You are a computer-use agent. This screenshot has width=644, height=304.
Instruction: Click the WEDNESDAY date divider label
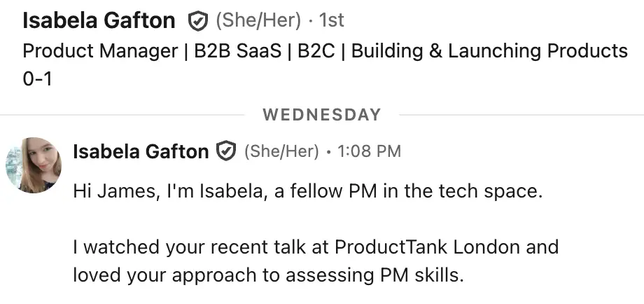click(x=322, y=114)
